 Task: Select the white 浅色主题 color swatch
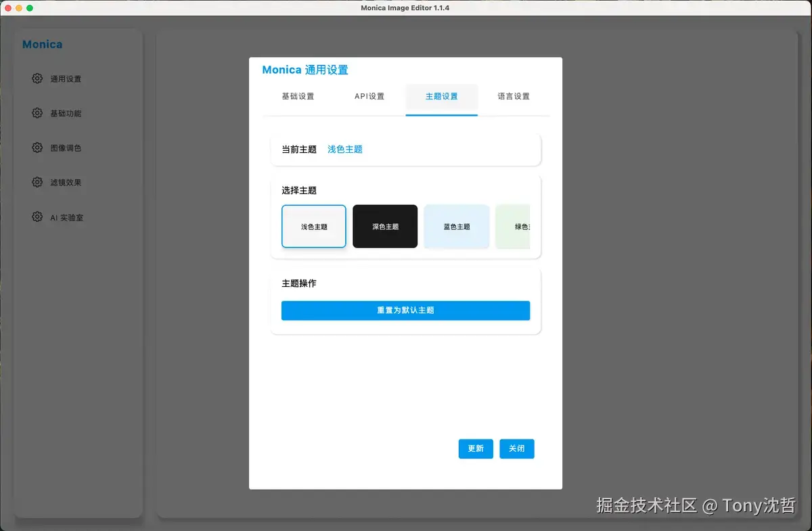pos(313,227)
